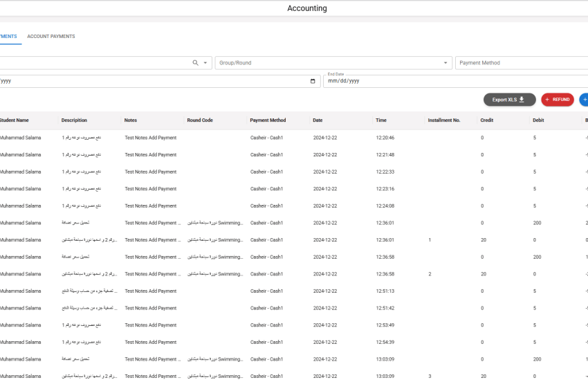Click the time cell 12:23:16
The width and height of the screenshot is (588, 391).
click(385, 189)
